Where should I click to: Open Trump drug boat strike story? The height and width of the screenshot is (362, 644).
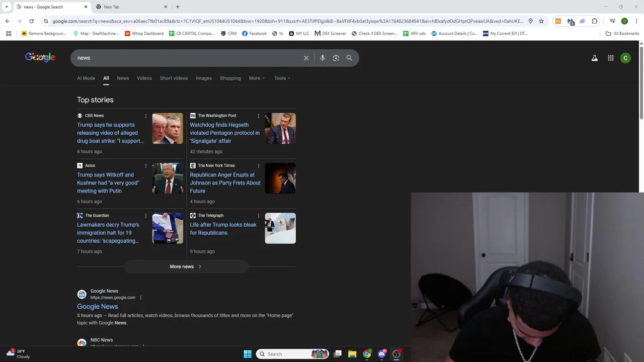110,133
